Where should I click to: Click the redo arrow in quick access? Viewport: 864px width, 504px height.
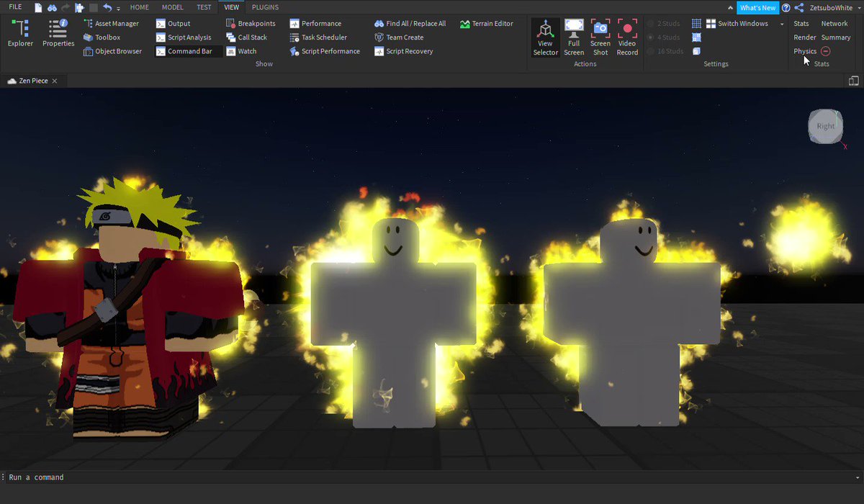tap(66, 7)
